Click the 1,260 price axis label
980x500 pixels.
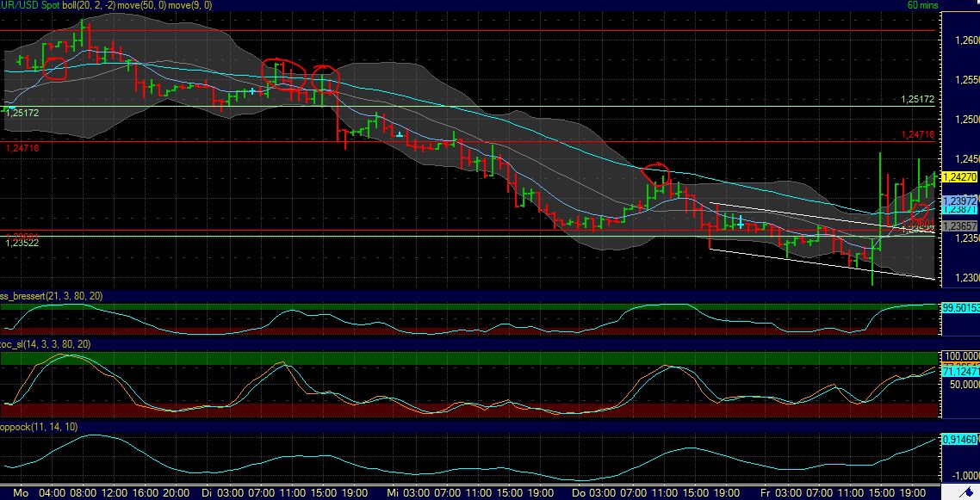tap(967, 40)
